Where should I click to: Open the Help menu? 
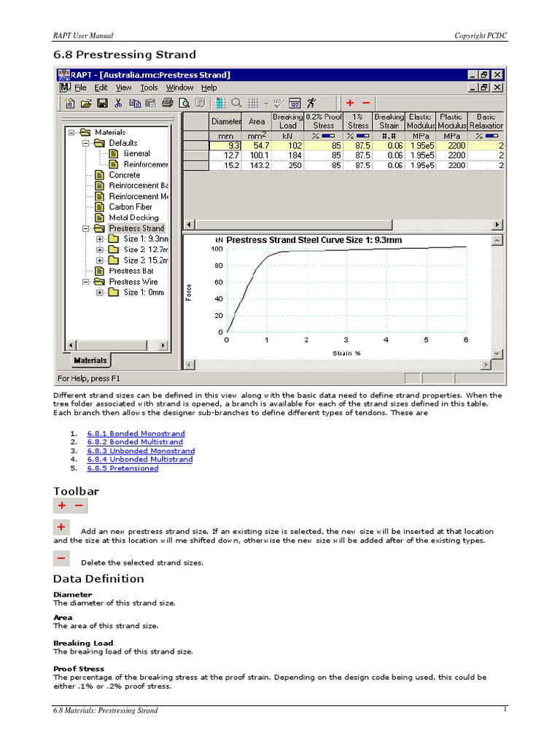click(209, 88)
